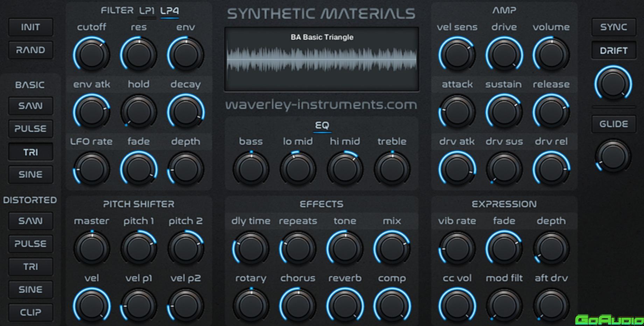Image resolution: width=644 pixels, height=326 pixels.
Task: Click the drv atk knob
Action: [457, 169]
